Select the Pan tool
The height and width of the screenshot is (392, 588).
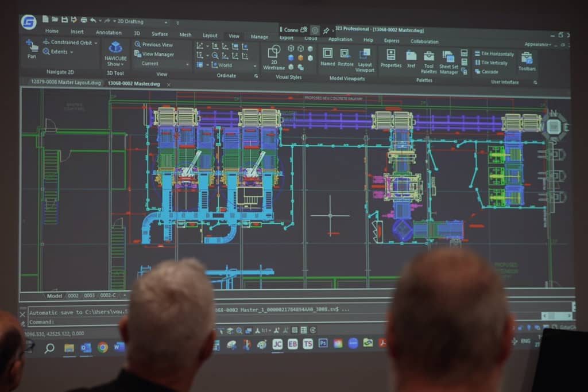coord(32,49)
